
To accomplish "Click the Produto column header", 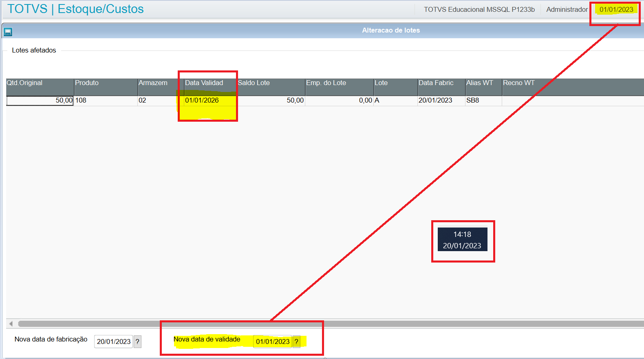I will [106, 87].
